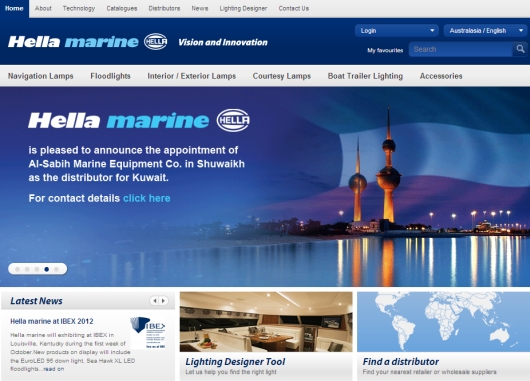This screenshot has width=530, height=381.
Task: Click the 'click here' contact details link
Action: pos(147,198)
